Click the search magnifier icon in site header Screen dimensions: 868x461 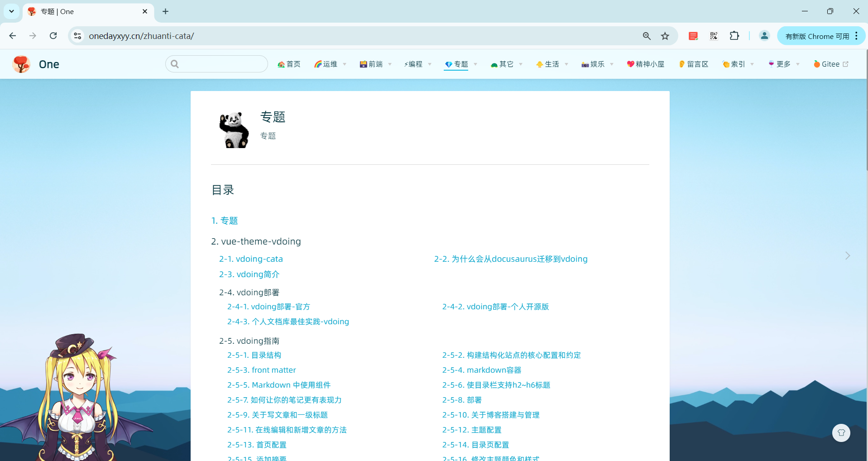[175, 64]
